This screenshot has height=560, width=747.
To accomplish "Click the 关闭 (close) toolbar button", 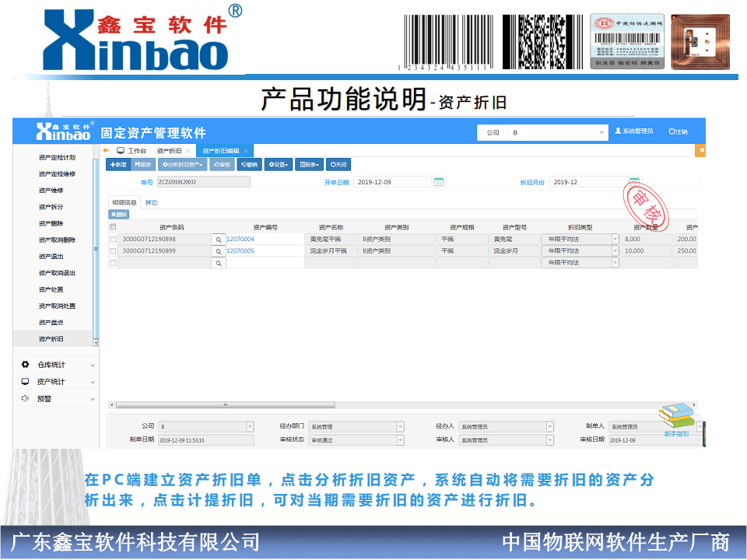I will (x=338, y=165).
